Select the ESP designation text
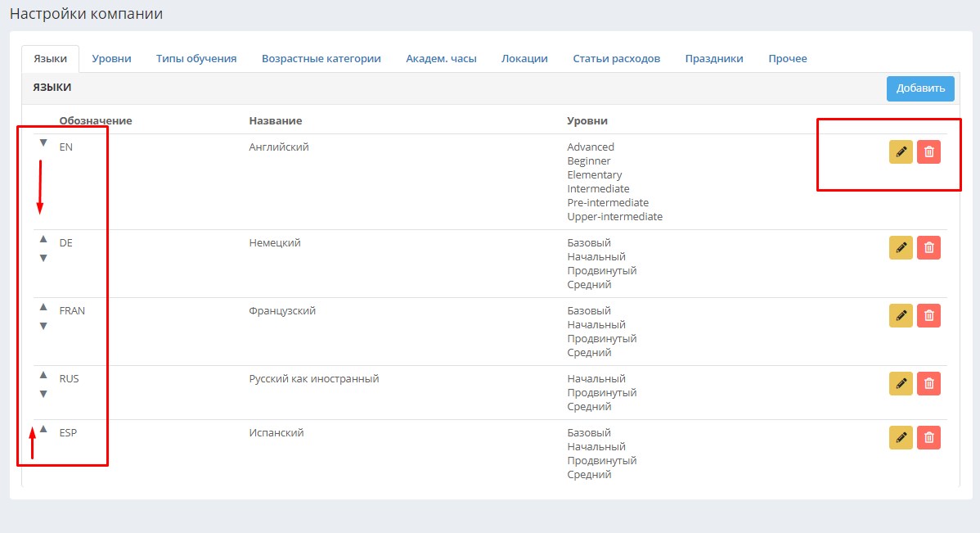The image size is (980, 533). coord(68,433)
